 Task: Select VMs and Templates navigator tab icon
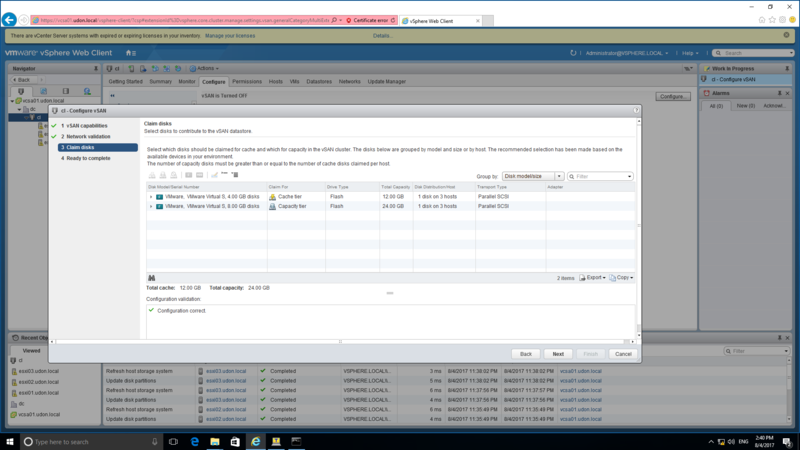point(43,91)
